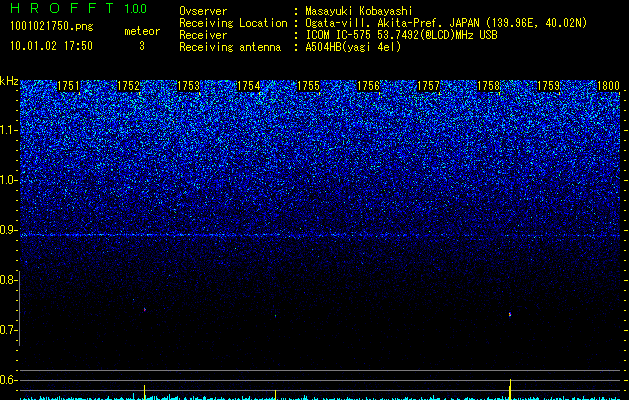Click the 1753 time marker

click(189, 86)
